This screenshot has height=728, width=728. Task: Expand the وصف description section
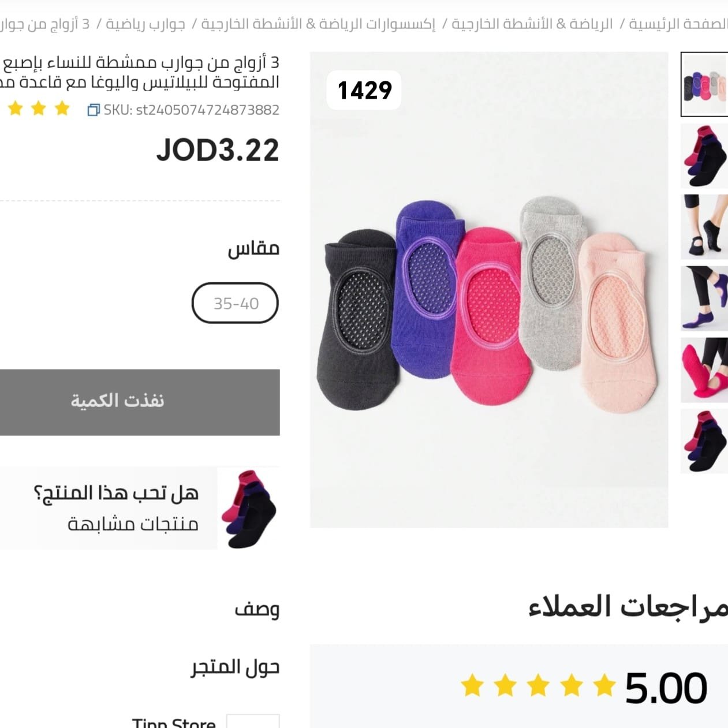click(x=257, y=609)
